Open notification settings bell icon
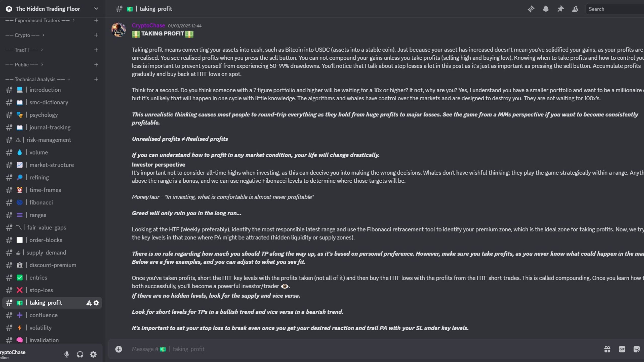This screenshot has width=644, height=362. tap(546, 9)
